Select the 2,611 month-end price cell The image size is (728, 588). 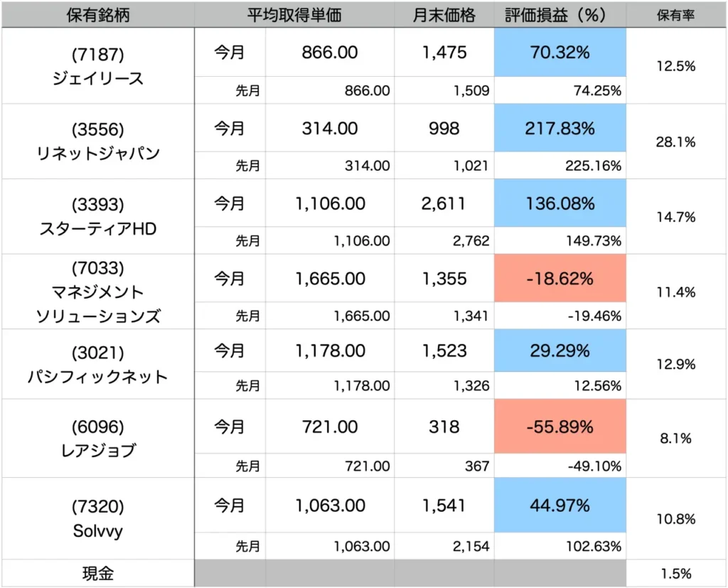tap(444, 203)
